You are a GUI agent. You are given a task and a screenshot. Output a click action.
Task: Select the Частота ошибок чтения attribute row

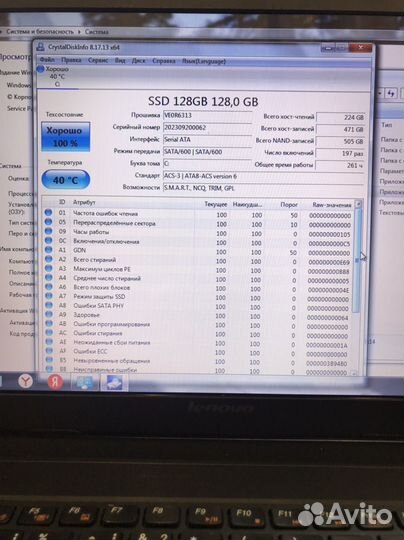coord(198,214)
